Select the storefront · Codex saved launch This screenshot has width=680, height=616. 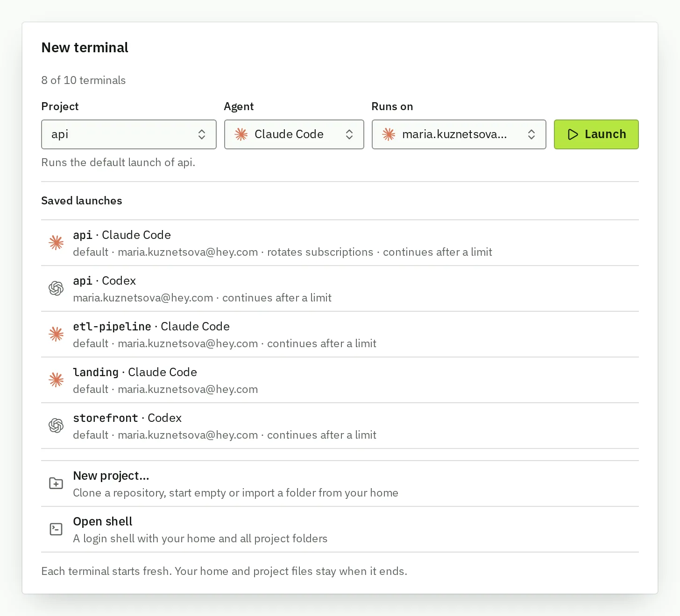pyautogui.click(x=340, y=426)
